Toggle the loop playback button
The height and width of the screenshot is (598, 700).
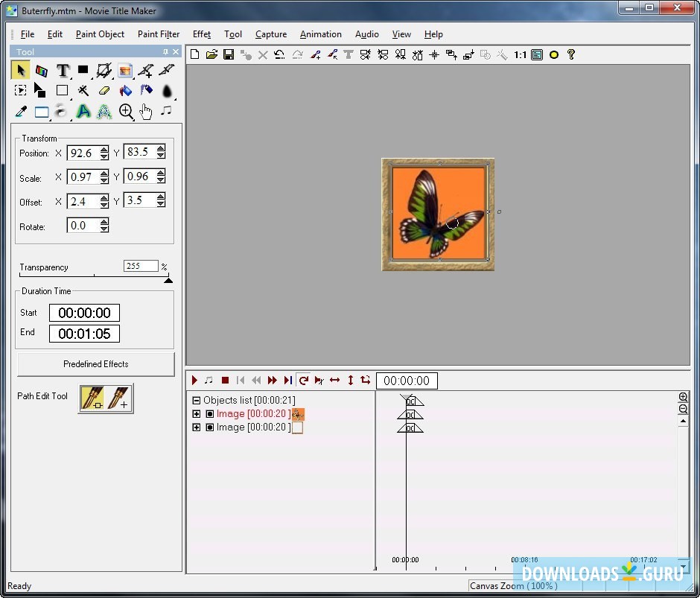303,381
